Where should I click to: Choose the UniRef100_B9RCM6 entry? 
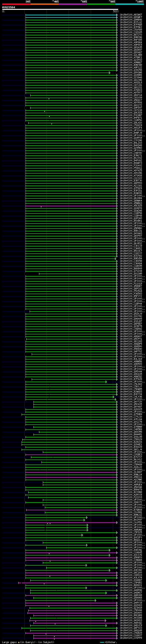pos(131,37)
